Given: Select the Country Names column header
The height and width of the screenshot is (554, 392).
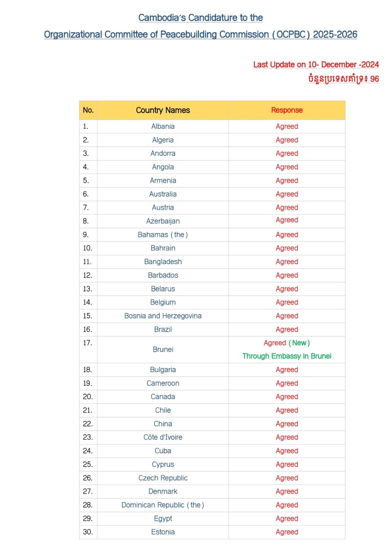Looking at the screenshot, I should 163,110.
